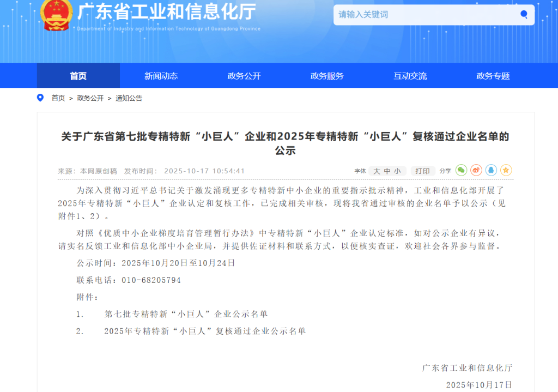558x392 pixels.
Task: Go to 政务服务 in navigation bar
Action: (327, 76)
